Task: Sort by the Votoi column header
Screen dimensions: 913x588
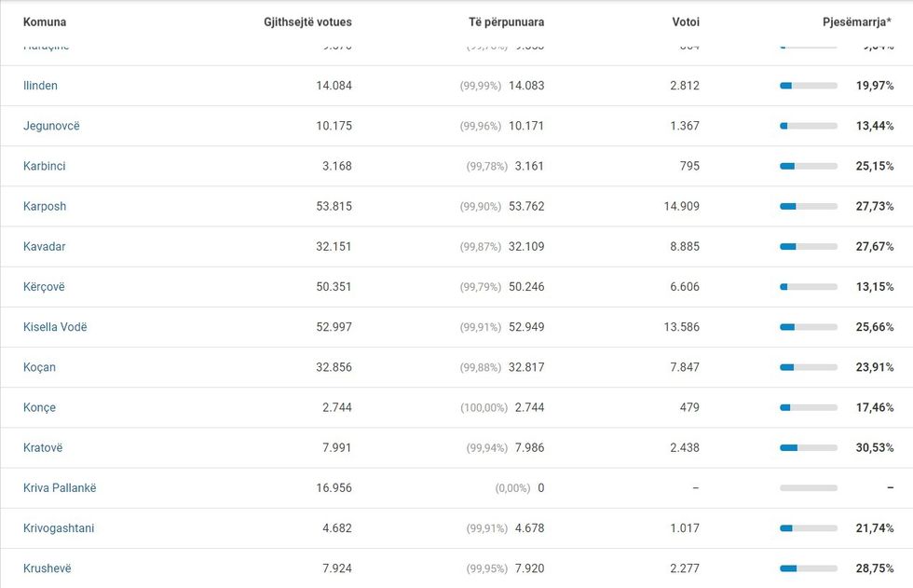Action: click(686, 21)
